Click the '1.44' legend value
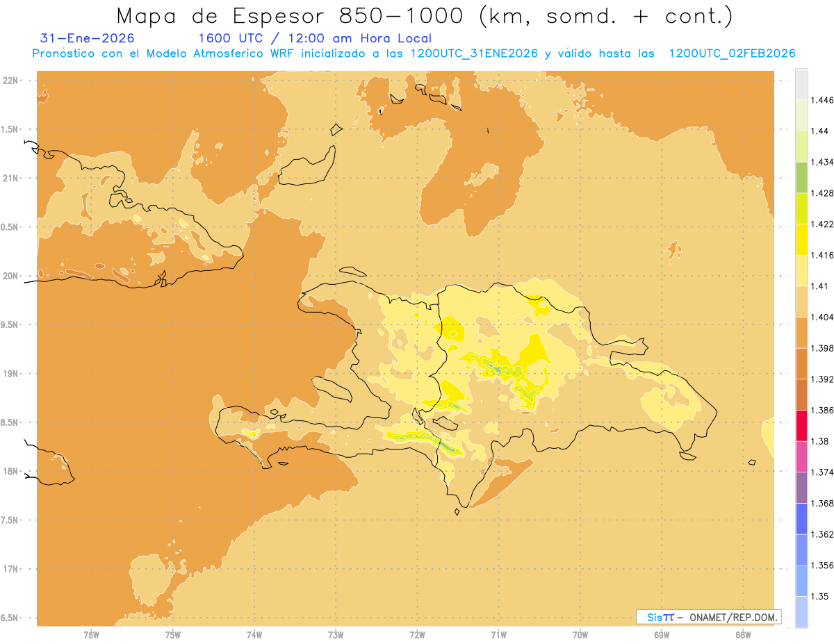Image resolution: width=834 pixels, height=644 pixels. (820, 131)
